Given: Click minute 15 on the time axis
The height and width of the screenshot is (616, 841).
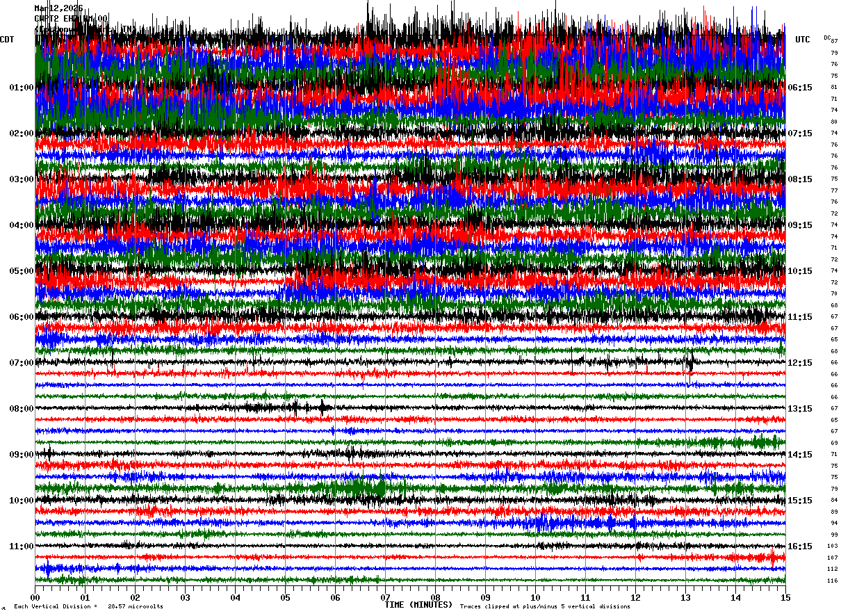Looking at the screenshot, I should (785, 597).
